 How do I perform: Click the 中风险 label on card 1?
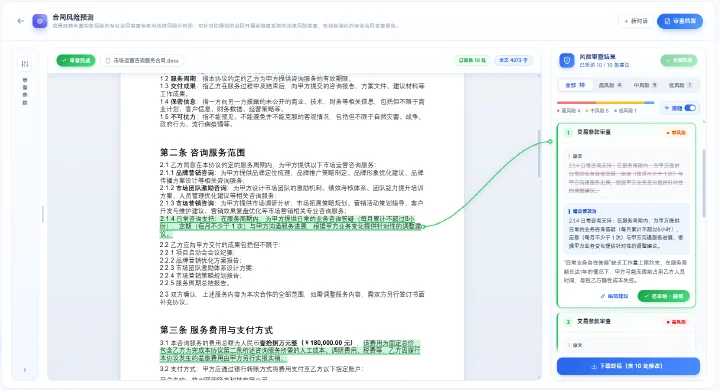point(676,133)
